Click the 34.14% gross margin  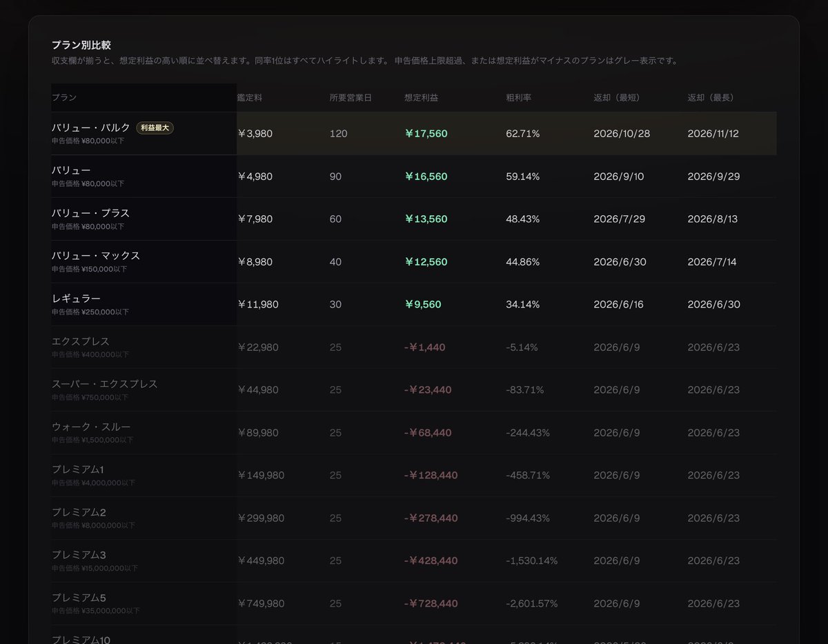pos(523,305)
